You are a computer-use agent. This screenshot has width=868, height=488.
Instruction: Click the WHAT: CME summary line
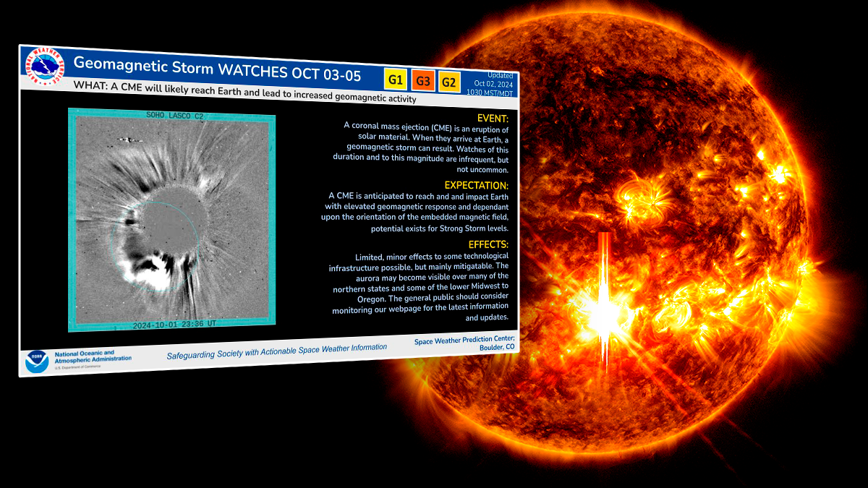point(245,93)
